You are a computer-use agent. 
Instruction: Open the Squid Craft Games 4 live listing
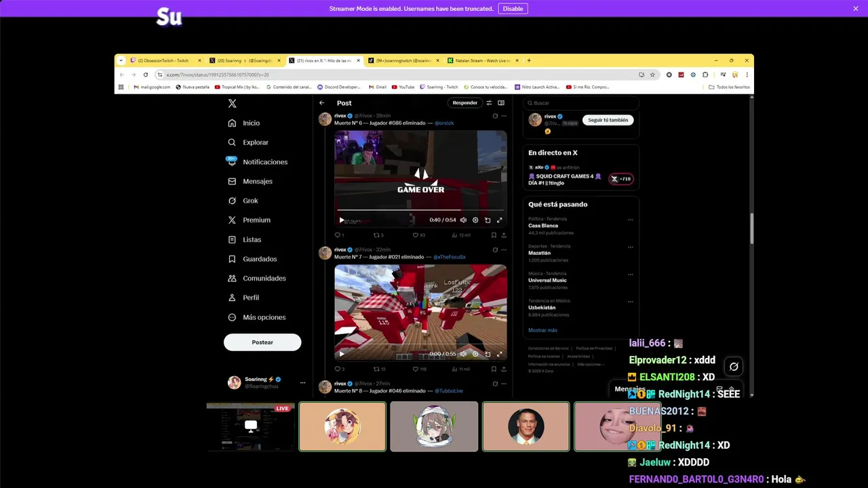[580, 175]
